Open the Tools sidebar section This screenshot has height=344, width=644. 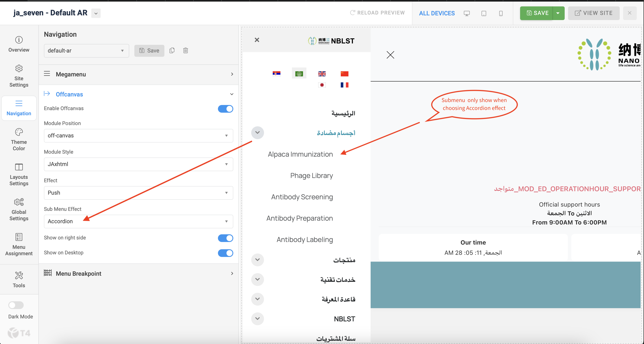pos(19,280)
